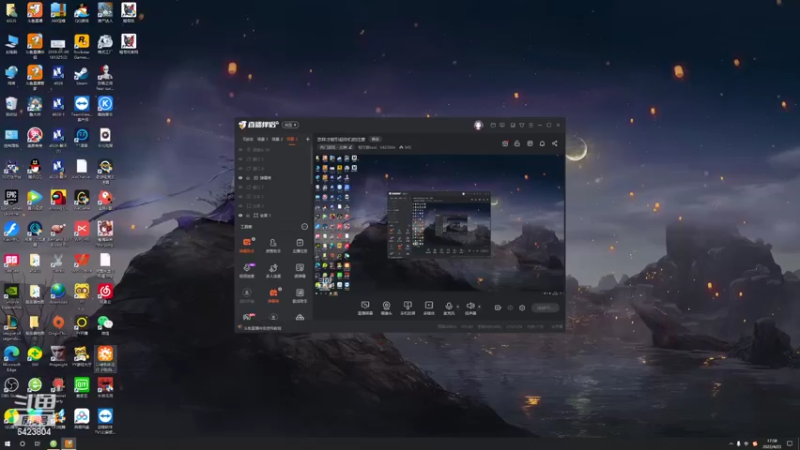Toggle visibility of the second source row

click(241, 159)
